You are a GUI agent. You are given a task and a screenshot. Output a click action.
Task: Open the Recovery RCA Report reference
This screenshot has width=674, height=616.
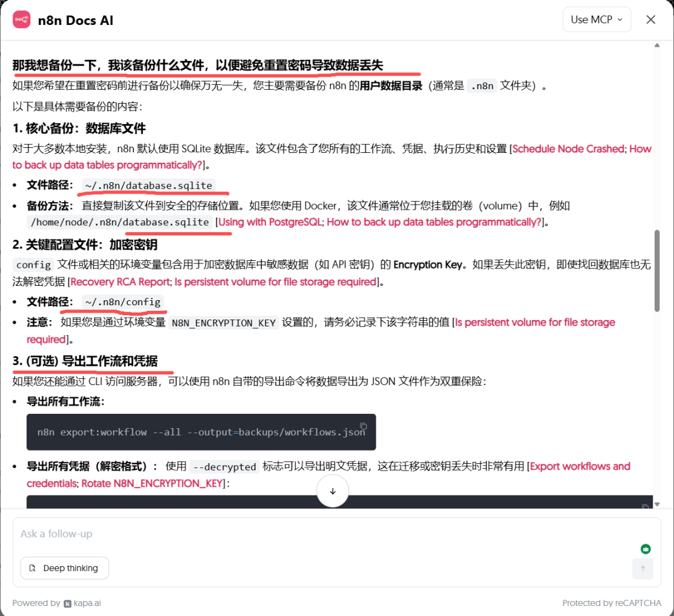[x=118, y=281]
